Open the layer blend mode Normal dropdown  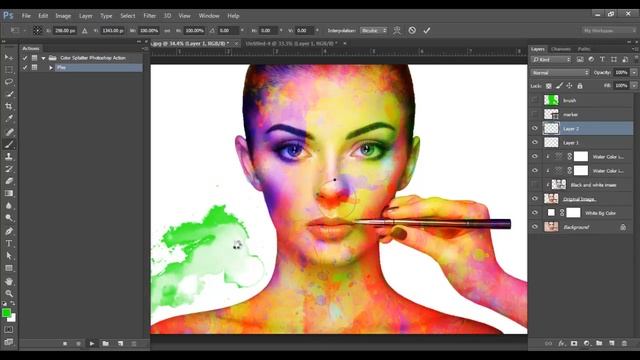tap(560, 73)
